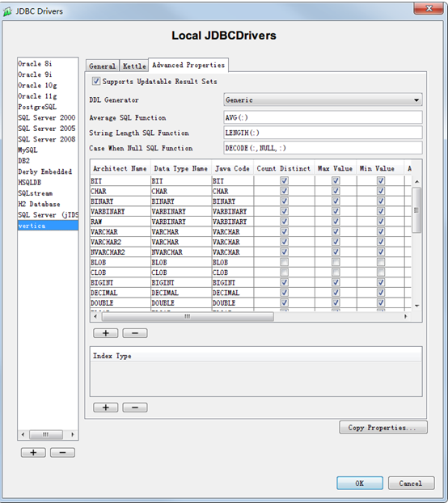
Task: Click the Data Type Name column header
Action: pos(181,168)
